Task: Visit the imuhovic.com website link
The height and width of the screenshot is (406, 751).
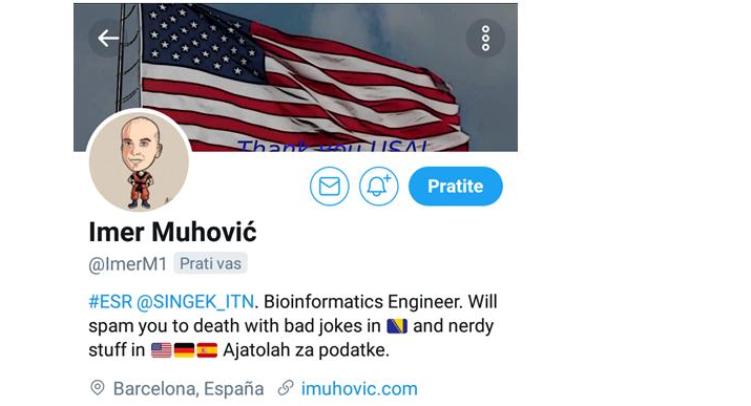Action: 359,388
